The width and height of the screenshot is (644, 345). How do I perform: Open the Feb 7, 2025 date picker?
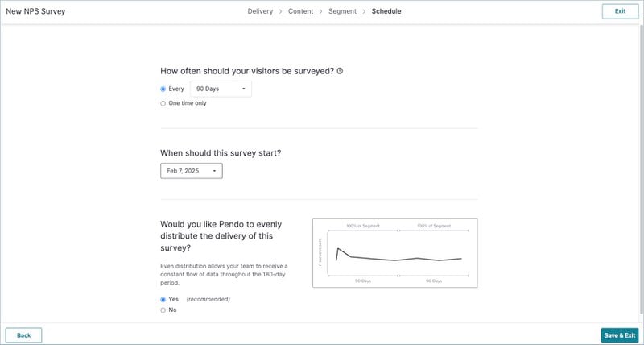(x=191, y=171)
